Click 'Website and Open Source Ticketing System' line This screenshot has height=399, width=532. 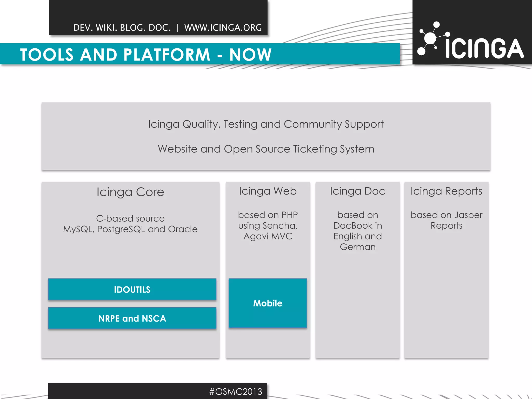pyautogui.click(x=266, y=149)
